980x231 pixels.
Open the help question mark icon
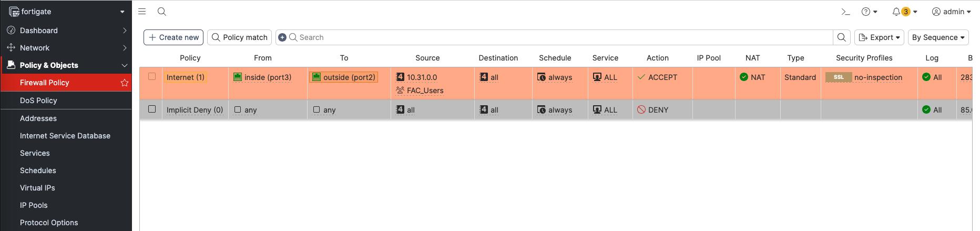tap(866, 12)
